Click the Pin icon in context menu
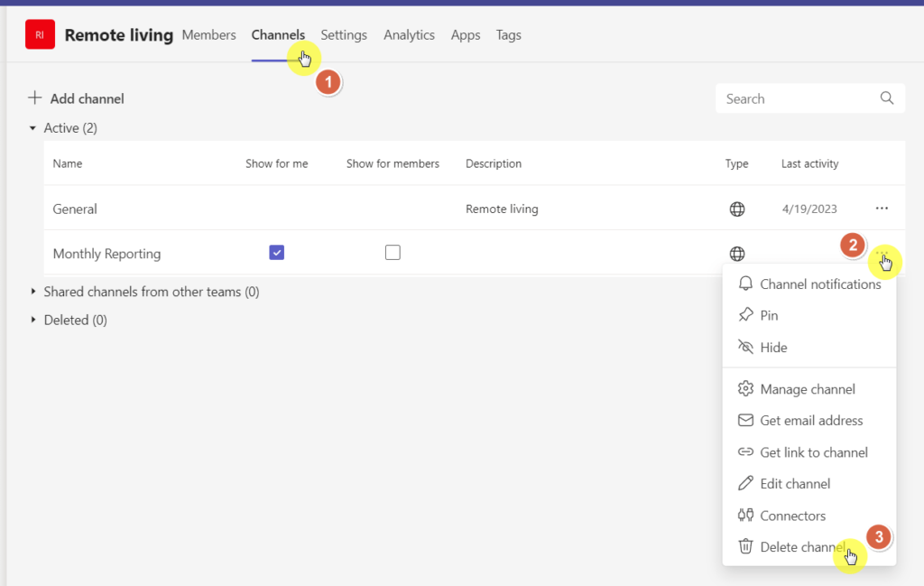This screenshot has height=586, width=924. pos(745,315)
